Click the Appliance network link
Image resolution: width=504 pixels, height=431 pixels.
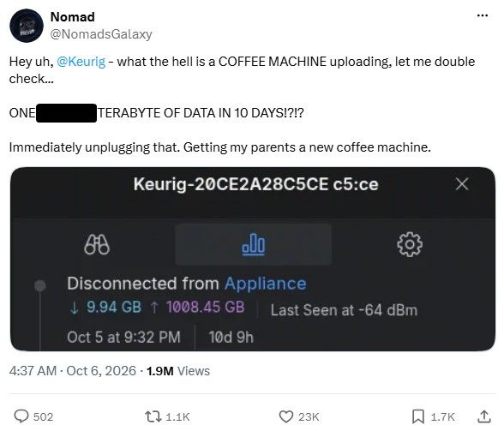tap(265, 284)
